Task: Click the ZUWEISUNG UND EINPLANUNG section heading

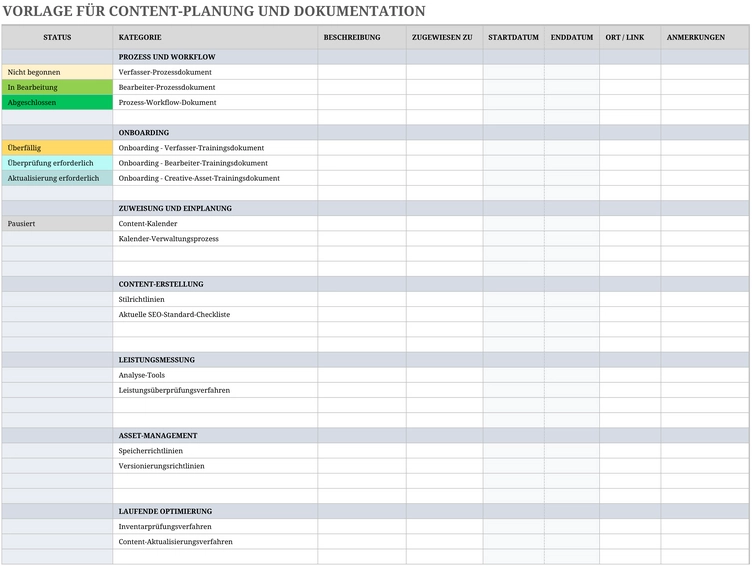Action: click(x=175, y=209)
